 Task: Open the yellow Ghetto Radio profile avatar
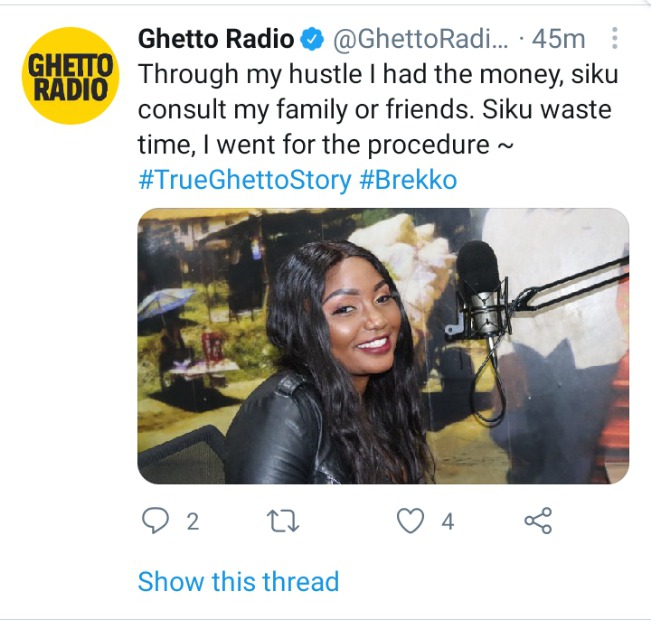click(x=70, y=76)
